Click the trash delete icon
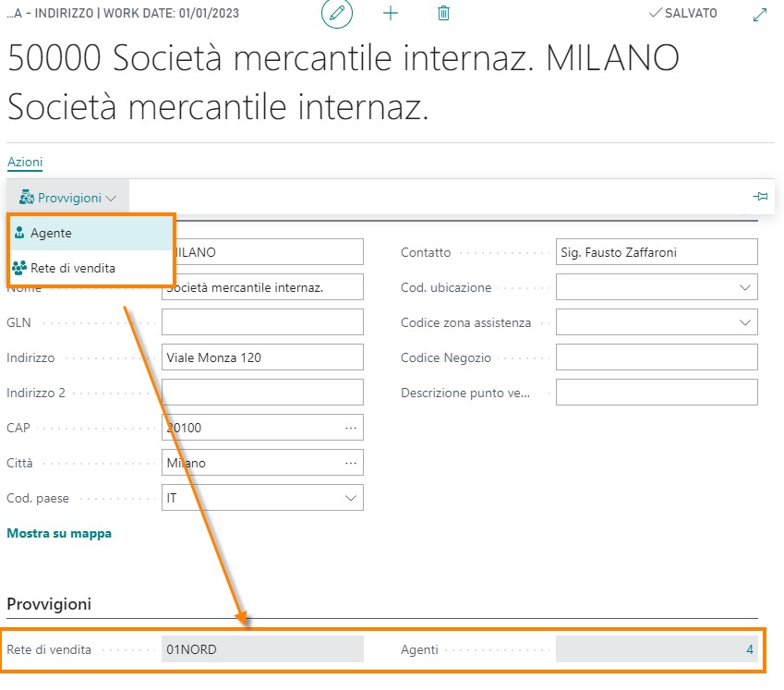784x690 pixels. pyautogui.click(x=443, y=14)
